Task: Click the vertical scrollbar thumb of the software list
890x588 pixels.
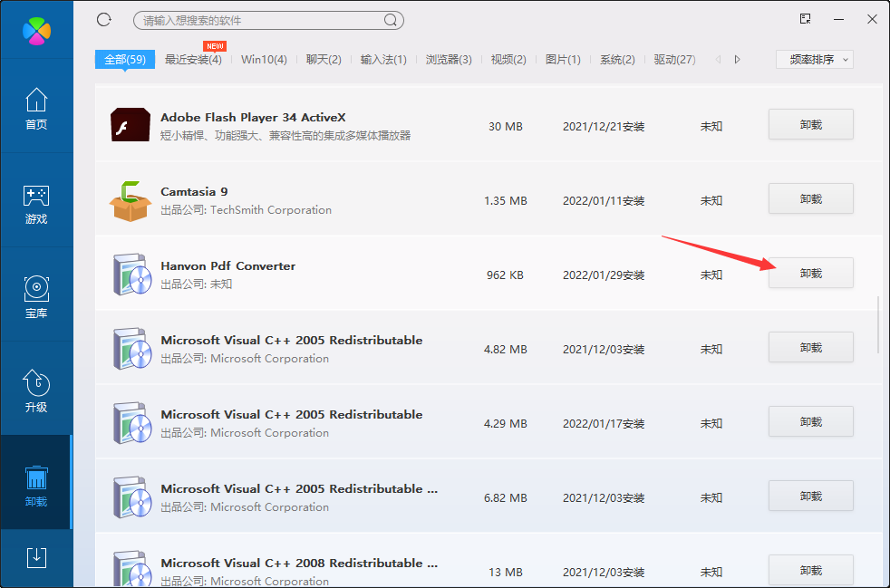Action: click(878, 324)
